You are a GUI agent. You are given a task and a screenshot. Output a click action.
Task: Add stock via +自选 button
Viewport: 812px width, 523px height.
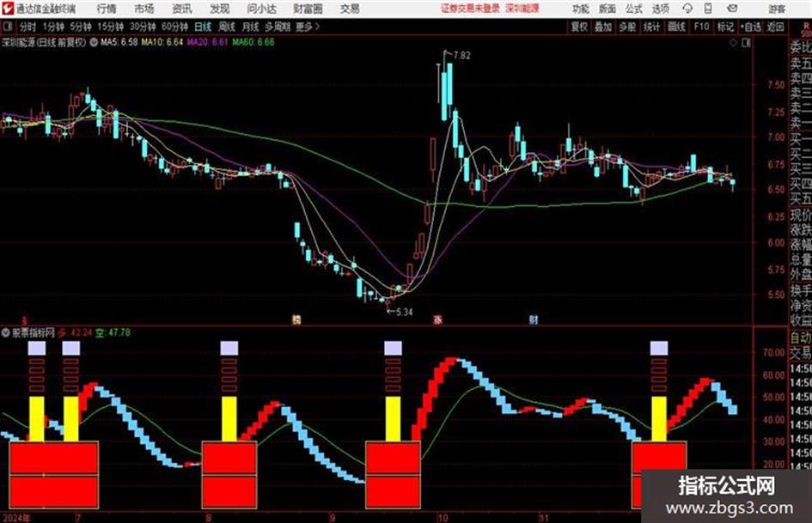[750, 27]
